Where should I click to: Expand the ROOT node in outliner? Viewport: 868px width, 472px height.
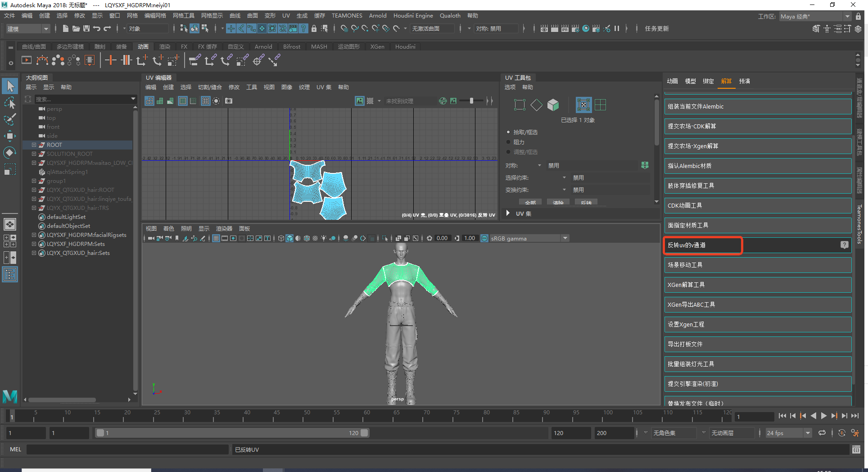[x=34, y=145]
